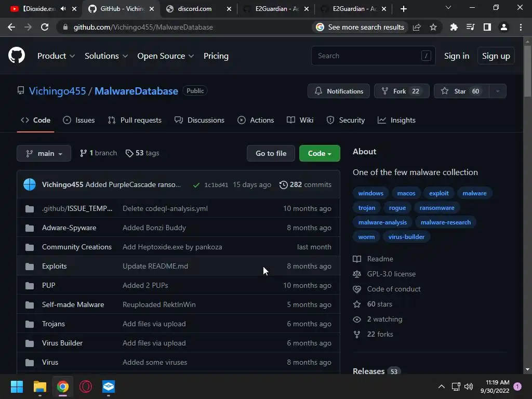Image resolution: width=532 pixels, height=399 pixels.
Task: Open the Chrome tab search chevron
Action: pyautogui.click(x=448, y=7)
